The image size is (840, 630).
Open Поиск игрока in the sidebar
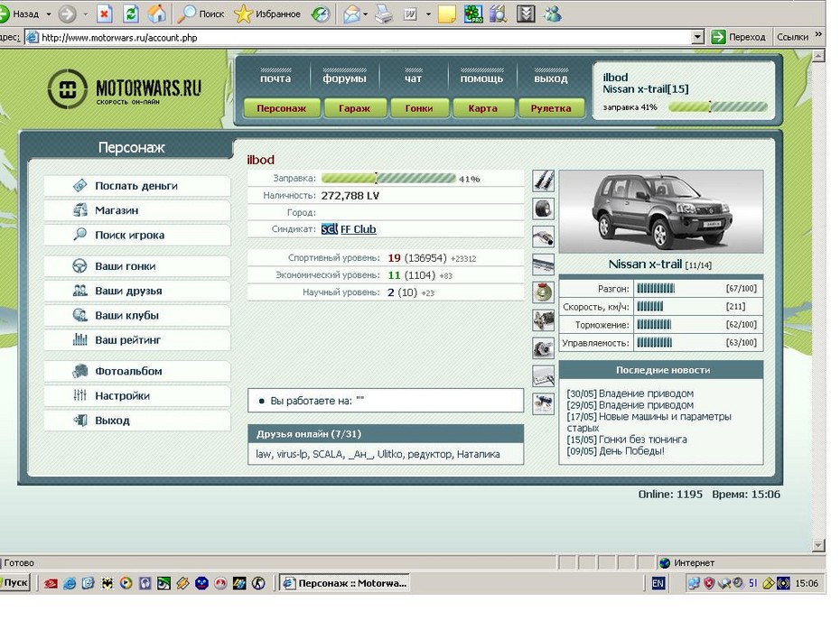[x=137, y=235]
